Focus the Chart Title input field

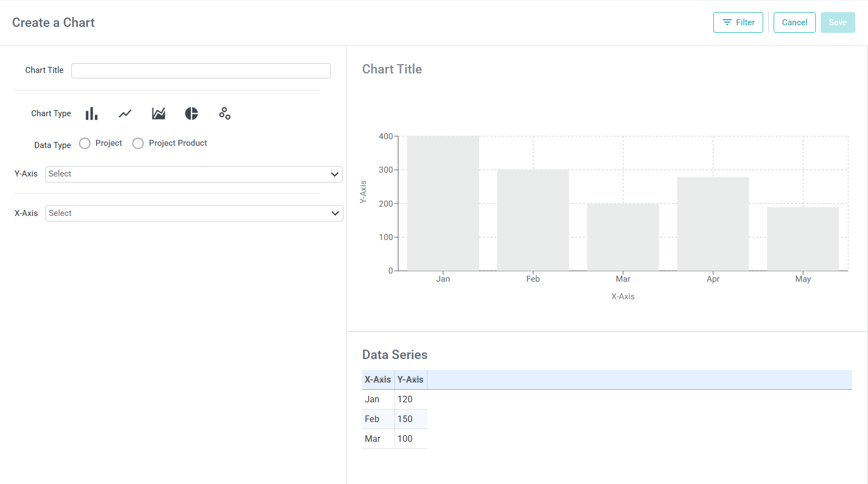click(201, 71)
